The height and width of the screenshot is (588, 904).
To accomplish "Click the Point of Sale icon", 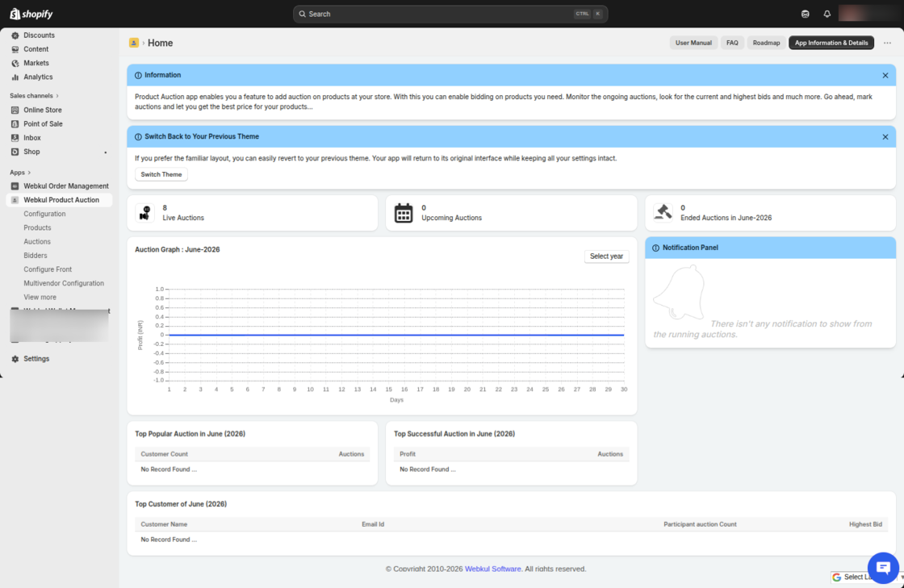I will (15, 124).
